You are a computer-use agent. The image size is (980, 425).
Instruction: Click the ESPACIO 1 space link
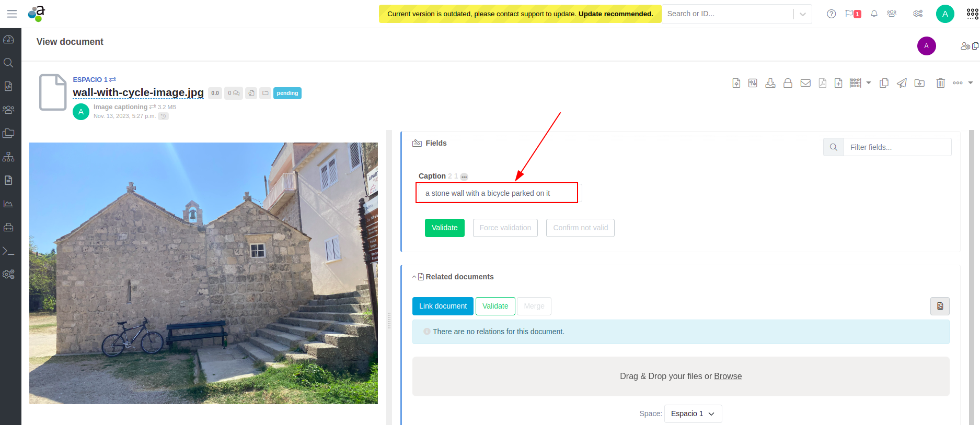pos(90,80)
